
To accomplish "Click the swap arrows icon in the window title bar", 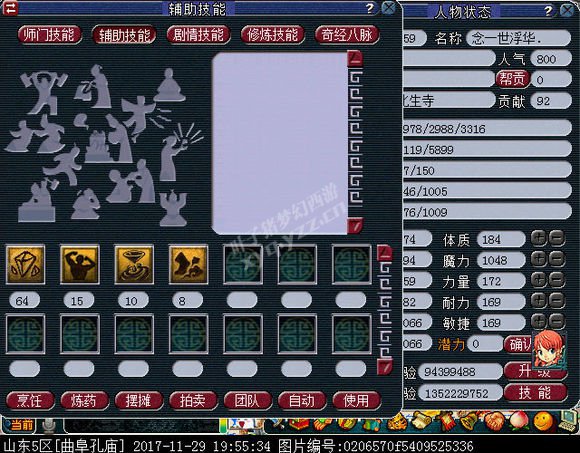I will [x=10, y=8].
